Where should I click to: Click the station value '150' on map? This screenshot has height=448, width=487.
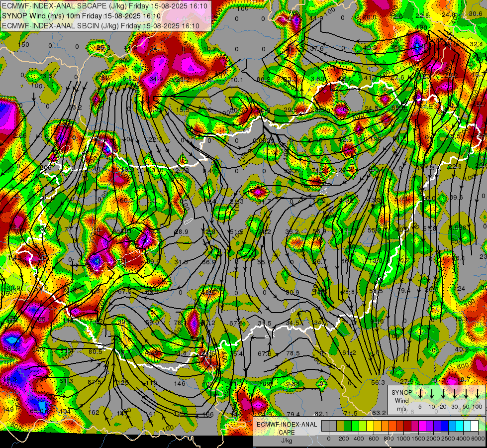(x=23, y=44)
